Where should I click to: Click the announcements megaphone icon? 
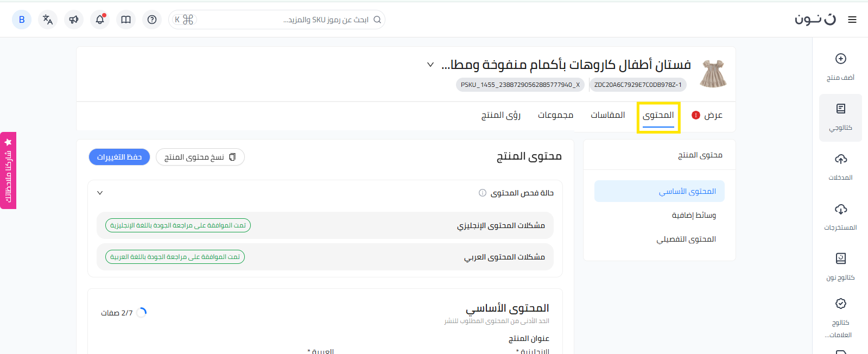[x=74, y=20]
